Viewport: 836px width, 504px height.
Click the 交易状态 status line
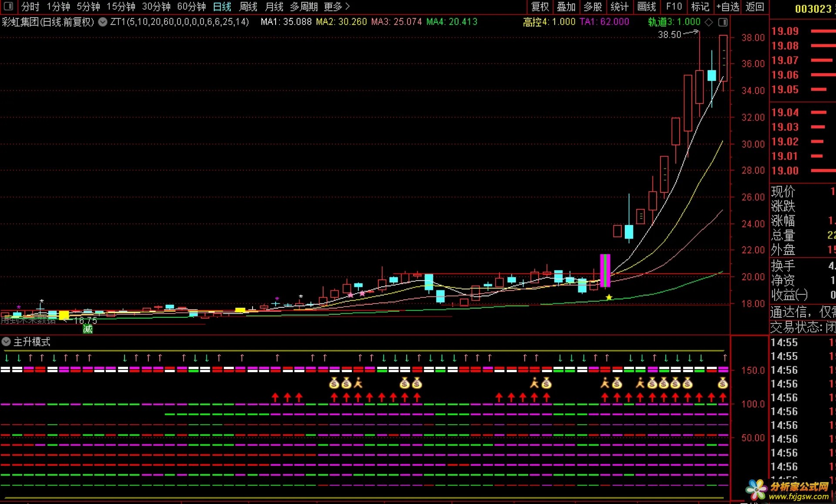[x=803, y=327]
